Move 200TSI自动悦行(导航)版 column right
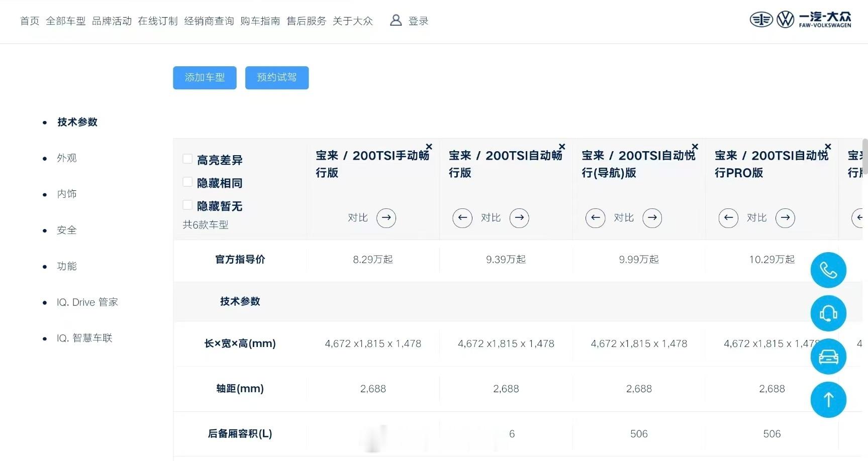 click(652, 218)
